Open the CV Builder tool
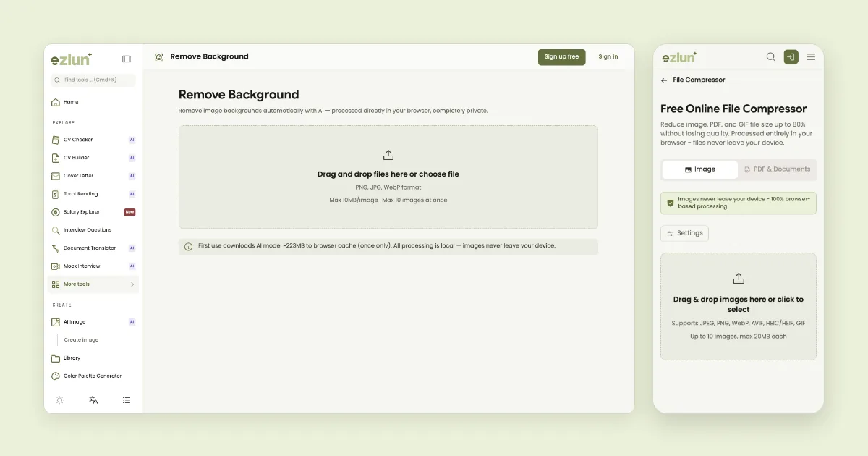This screenshot has width=868, height=456. pyautogui.click(x=93, y=158)
